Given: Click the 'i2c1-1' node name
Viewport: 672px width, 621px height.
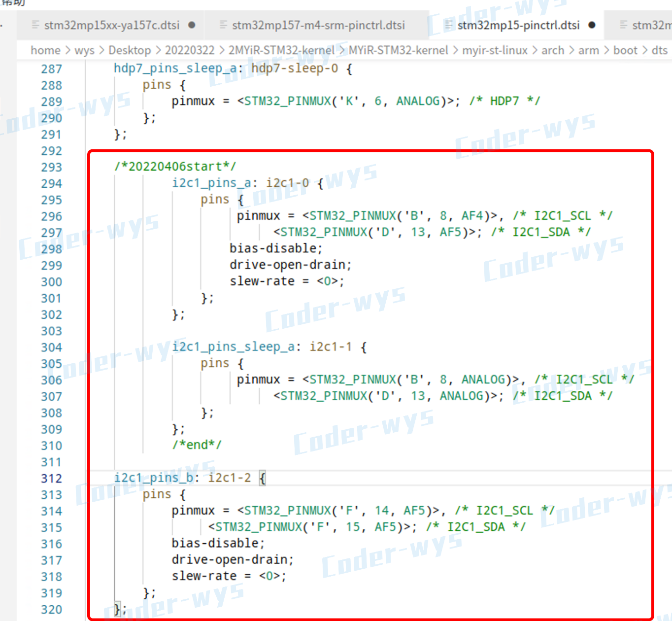Looking at the screenshot, I should (x=331, y=347).
